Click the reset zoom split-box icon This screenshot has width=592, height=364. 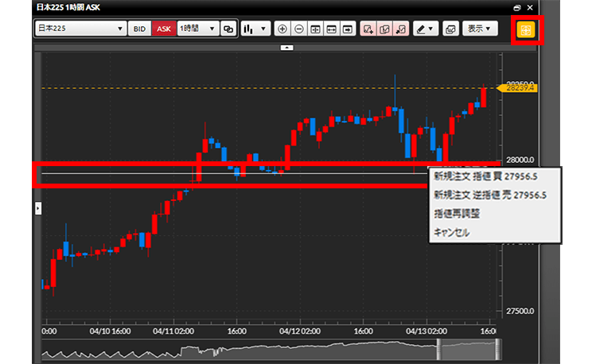[315, 29]
